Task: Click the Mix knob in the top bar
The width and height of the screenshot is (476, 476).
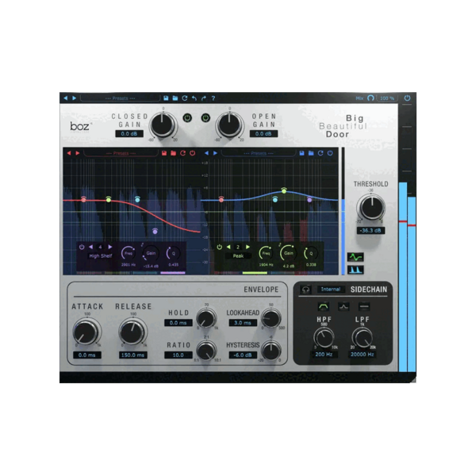Action: (370, 98)
